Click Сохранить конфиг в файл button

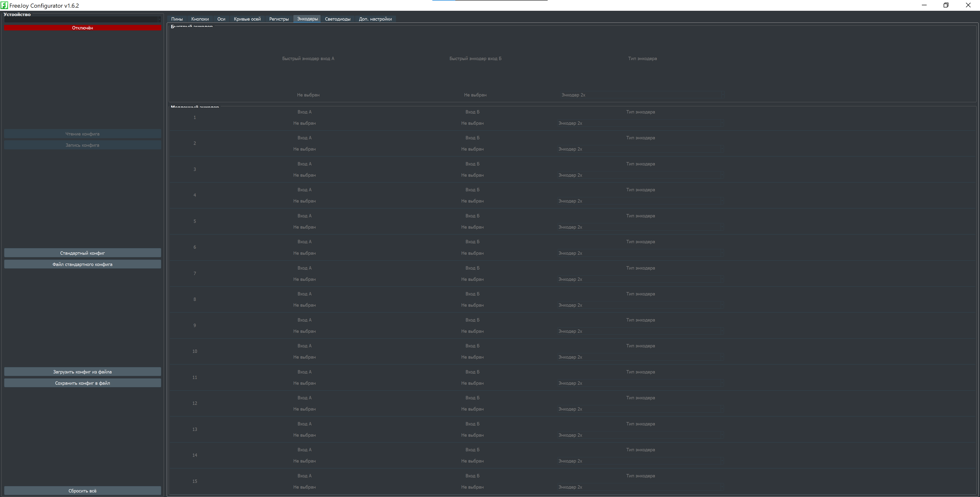[x=83, y=383]
